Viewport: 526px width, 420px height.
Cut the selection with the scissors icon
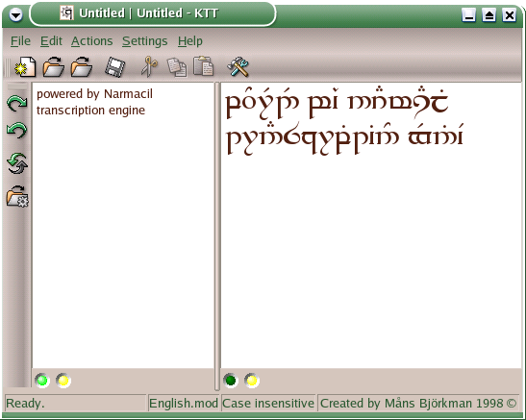coord(149,66)
